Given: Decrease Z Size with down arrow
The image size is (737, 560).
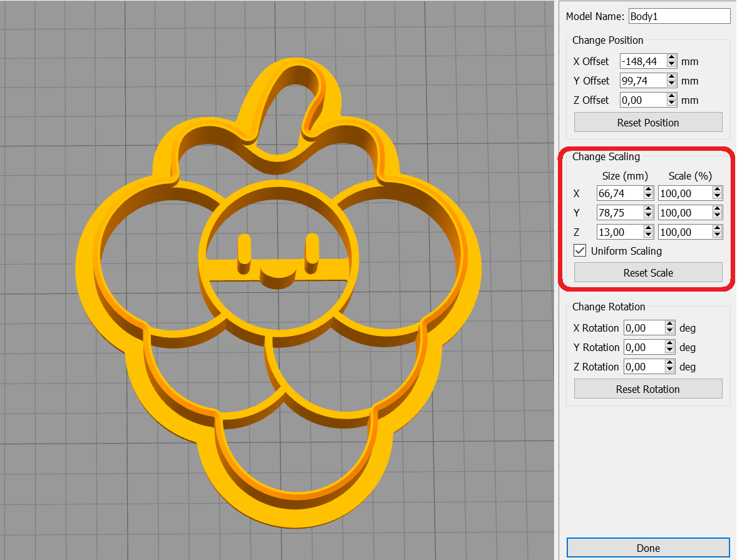Looking at the screenshot, I should (649, 235).
